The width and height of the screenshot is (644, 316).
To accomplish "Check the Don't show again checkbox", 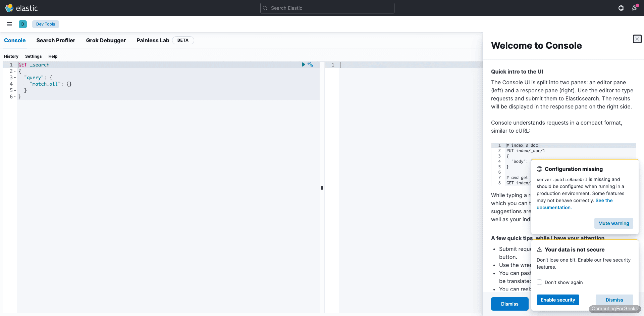I will tap(539, 282).
